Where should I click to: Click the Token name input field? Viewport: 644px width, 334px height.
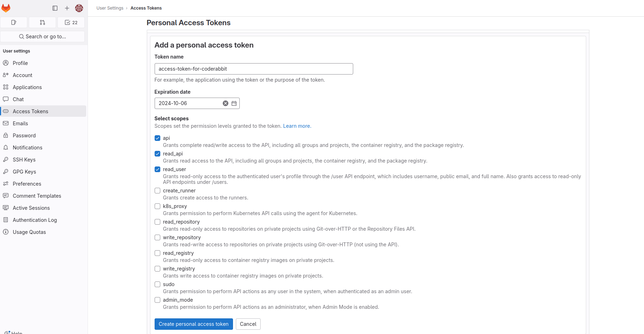coord(254,69)
